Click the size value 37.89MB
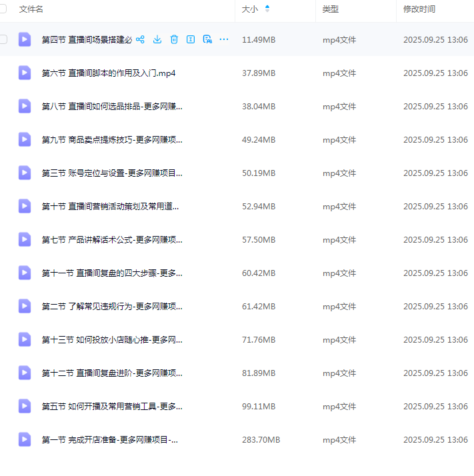This screenshot has height=476, width=474. pos(259,73)
